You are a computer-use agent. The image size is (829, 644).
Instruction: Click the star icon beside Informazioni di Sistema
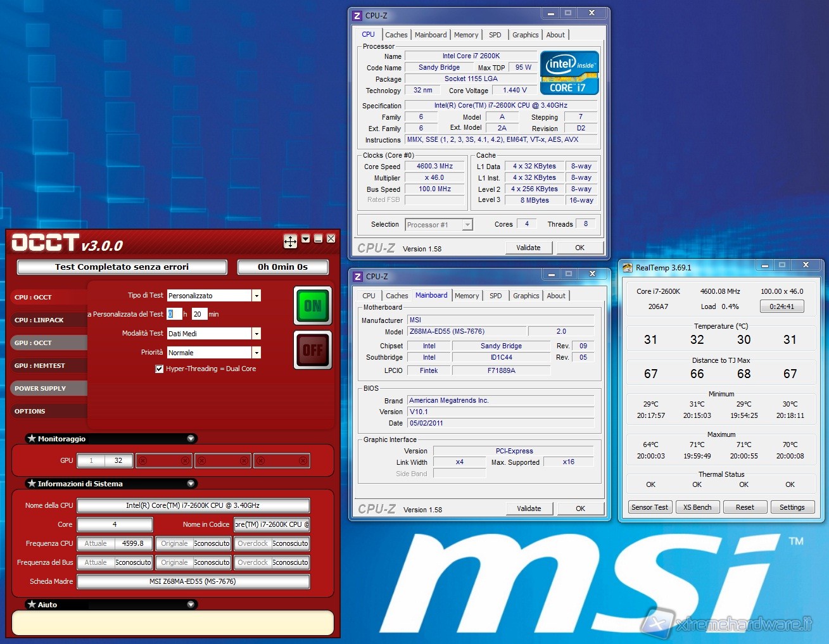[31, 483]
